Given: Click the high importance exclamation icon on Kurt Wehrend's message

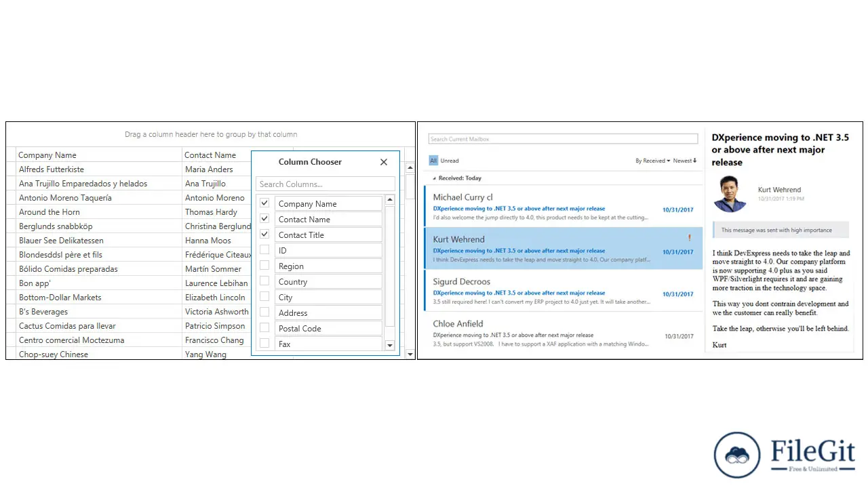Looking at the screenshot, I should [690, 238].
